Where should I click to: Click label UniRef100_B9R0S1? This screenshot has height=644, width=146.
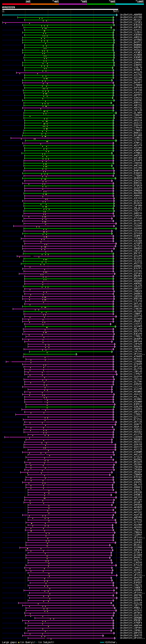coord(131,103)
